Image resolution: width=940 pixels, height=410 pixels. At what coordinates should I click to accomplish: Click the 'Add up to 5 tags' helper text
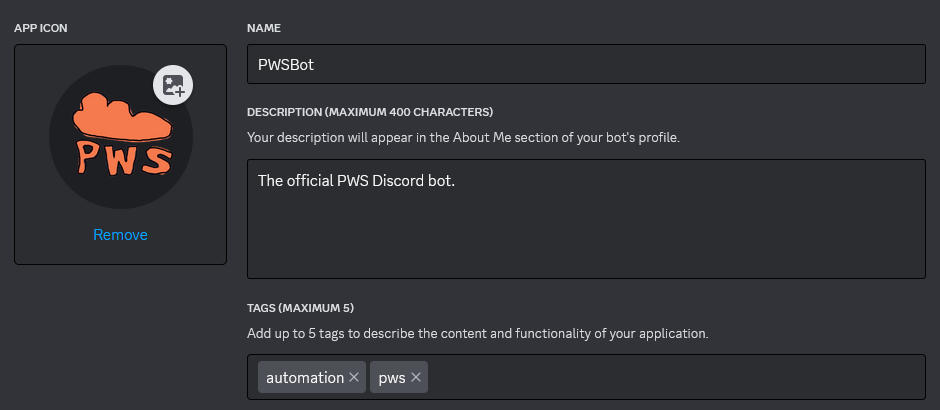tap(477, 333)
